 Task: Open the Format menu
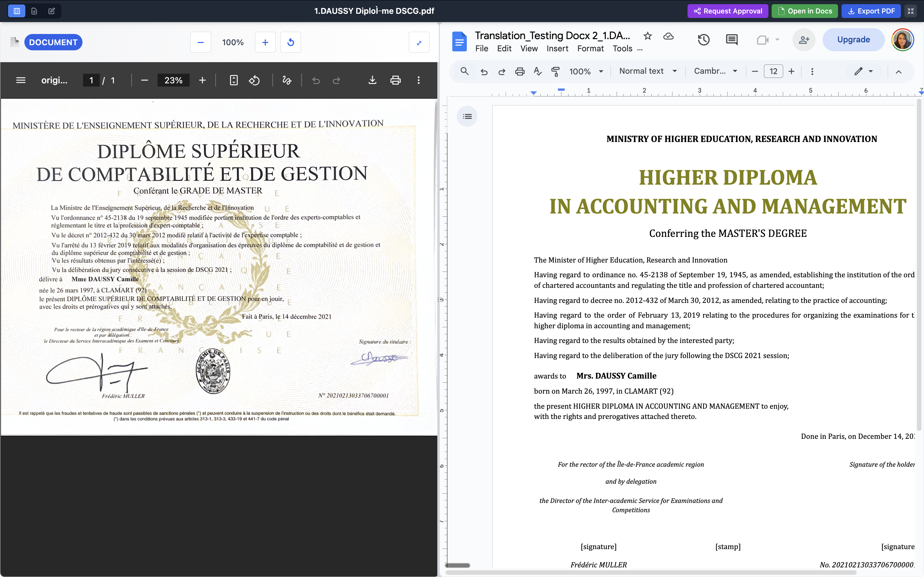pos(590,48)
